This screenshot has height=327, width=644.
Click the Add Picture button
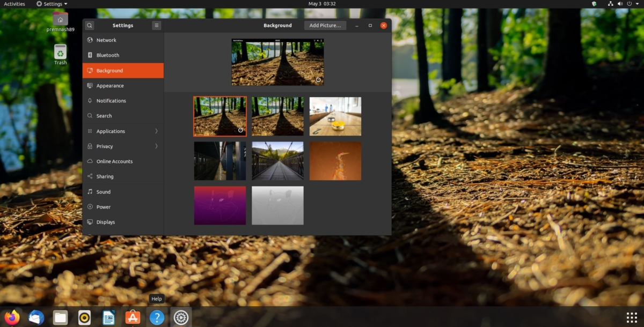pyautogui.click(x=325, y=25)
